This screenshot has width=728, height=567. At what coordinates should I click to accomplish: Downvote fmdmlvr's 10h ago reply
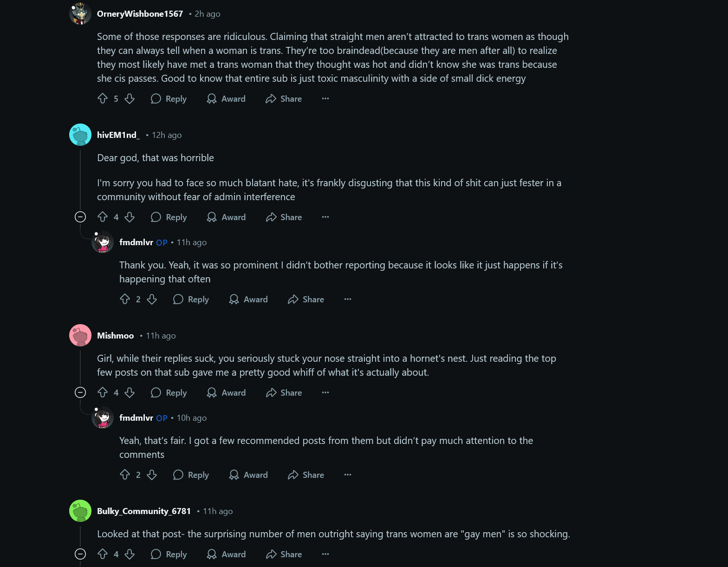click(x=152, y=475)
